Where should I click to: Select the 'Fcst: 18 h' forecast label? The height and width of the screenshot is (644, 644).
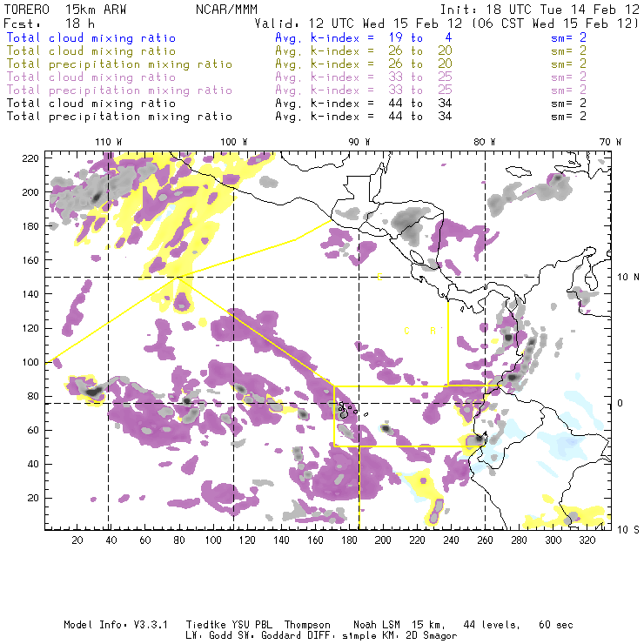pos(50,23)
